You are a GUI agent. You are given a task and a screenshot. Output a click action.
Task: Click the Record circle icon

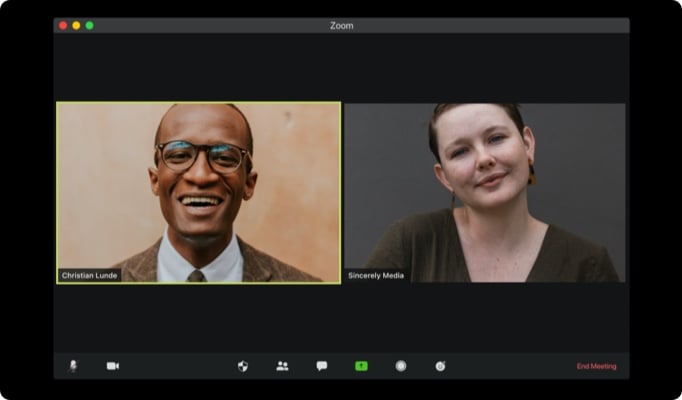tap(401, 366)
